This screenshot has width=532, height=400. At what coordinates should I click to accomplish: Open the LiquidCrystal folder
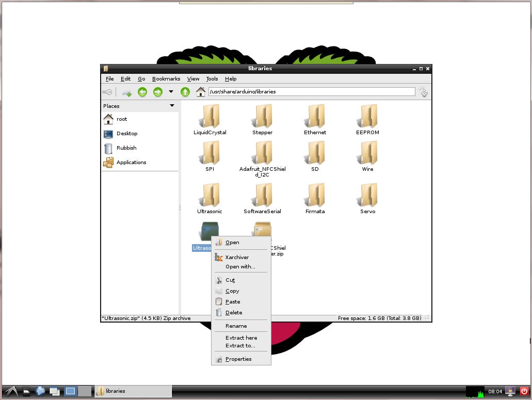click(x=209, y=119)
